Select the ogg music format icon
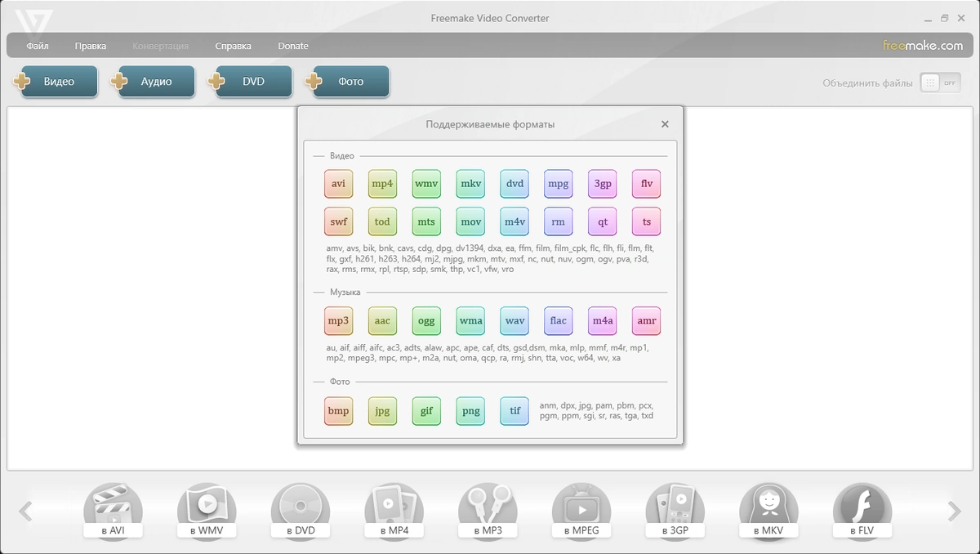This screenshot has width=980, height=554. click(x=426, y=321)
